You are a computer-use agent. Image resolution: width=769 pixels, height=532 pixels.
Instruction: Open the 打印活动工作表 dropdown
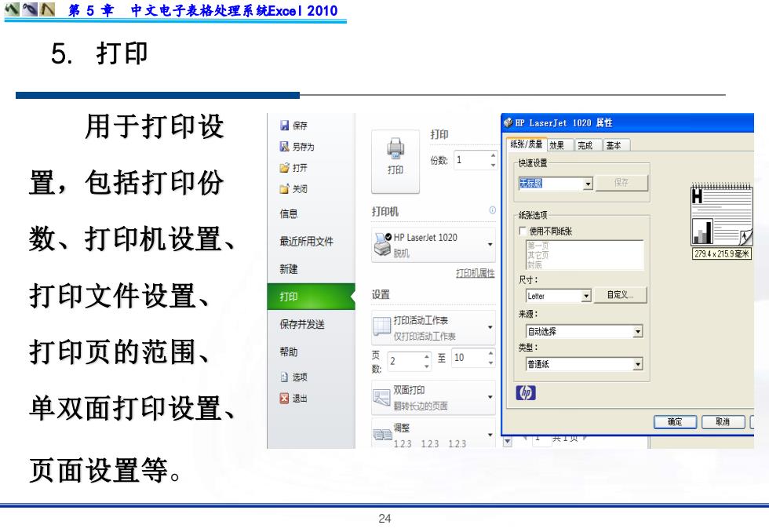pyautogui.click(x=490, y=327)
